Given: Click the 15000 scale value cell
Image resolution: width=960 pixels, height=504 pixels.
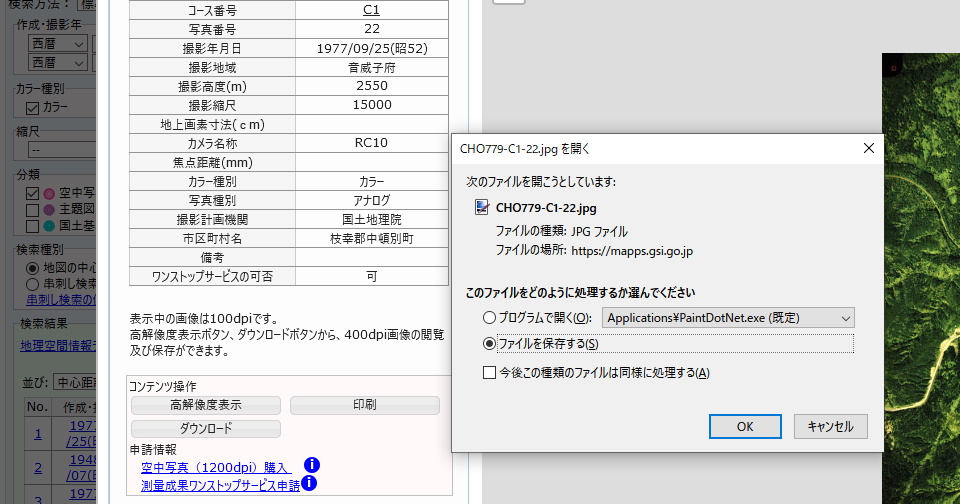Looking at the screenshot, I should point(372,105).
